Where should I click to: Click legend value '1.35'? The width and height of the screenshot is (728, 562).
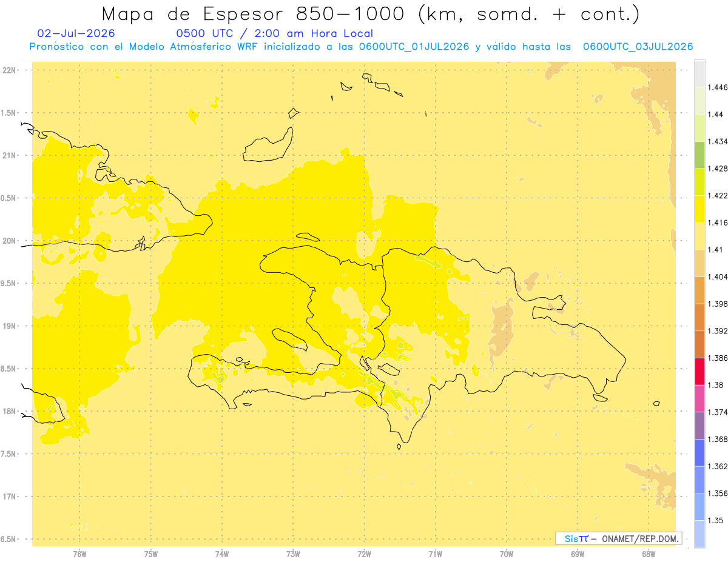[x=715, y=520]
